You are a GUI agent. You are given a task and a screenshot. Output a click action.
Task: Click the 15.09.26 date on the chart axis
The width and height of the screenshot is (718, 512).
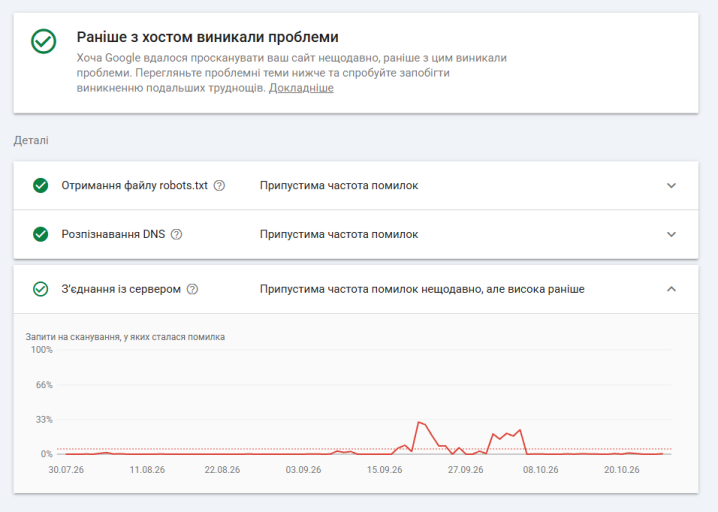coord(385,470)
